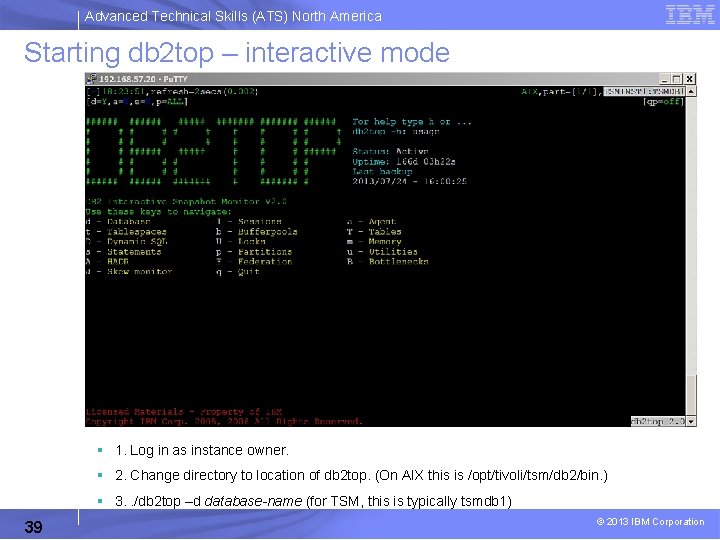Click bullet '3. ./db2top –d database-name'

tap(314, 501)
